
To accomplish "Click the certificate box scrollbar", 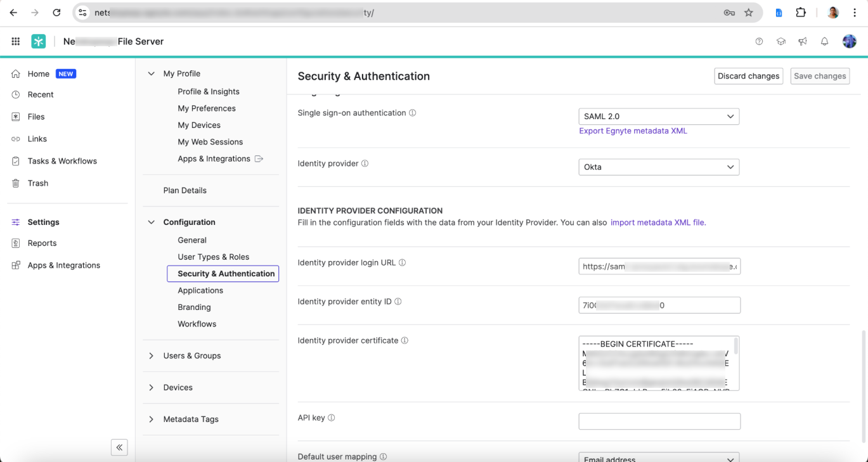I will coord(736,346).
